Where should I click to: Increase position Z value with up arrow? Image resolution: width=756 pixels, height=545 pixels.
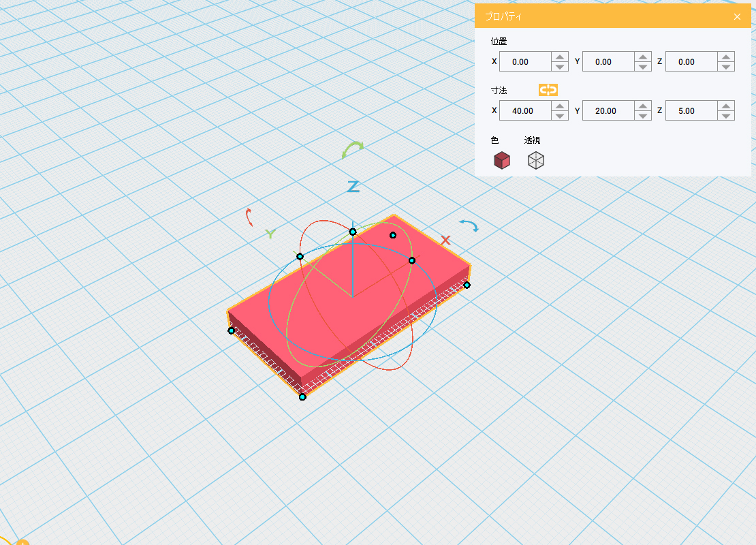(x=726, y=57)
